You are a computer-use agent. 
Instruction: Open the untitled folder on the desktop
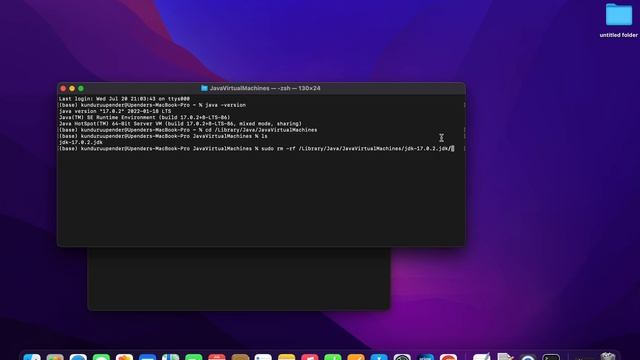point(619,15)
